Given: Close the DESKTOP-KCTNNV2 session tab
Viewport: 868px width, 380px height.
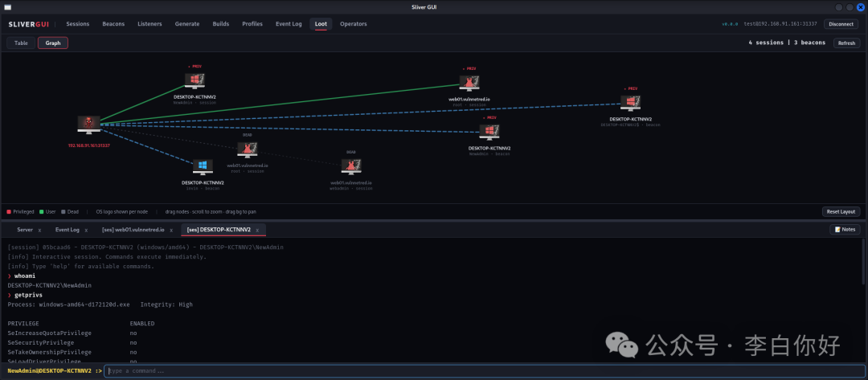Looking at the screenshot, I should click(x=257, y=230).
